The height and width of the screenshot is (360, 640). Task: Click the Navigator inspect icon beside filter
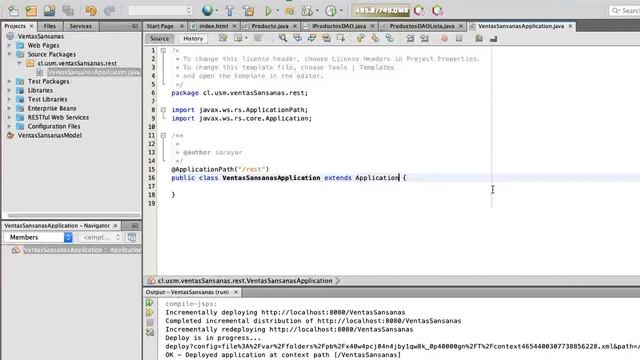pos(132,237)
